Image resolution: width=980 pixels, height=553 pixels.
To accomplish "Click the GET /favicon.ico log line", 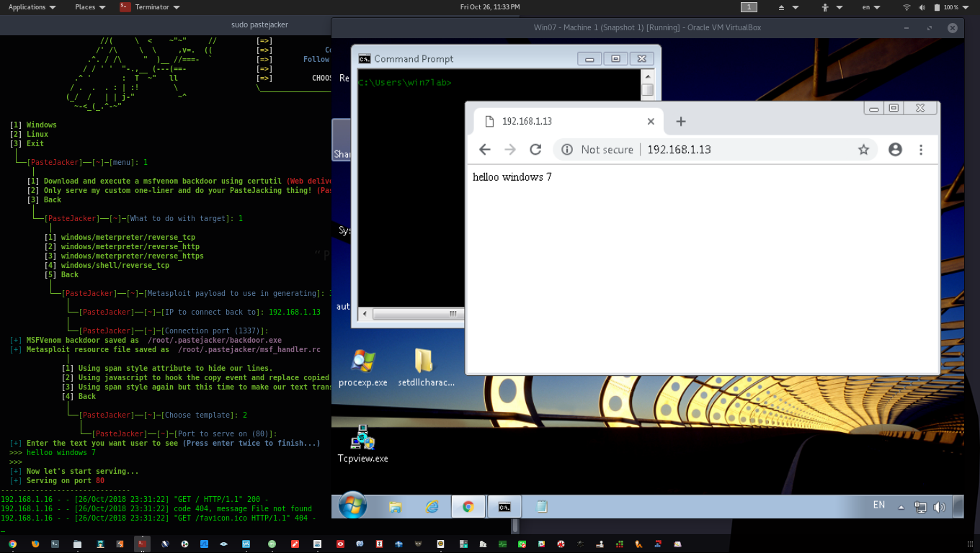I will 159,518.
